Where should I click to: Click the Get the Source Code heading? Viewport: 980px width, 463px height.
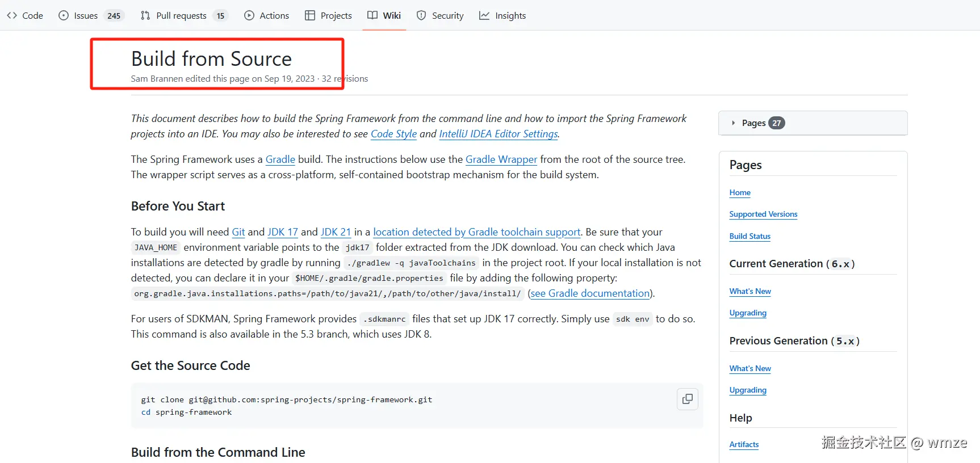191,365
